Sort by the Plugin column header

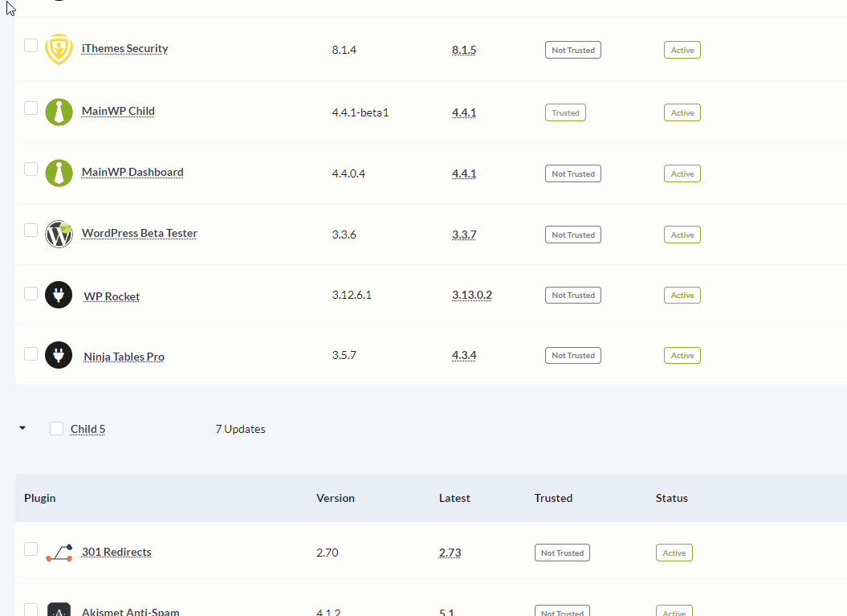click(40, 498)
